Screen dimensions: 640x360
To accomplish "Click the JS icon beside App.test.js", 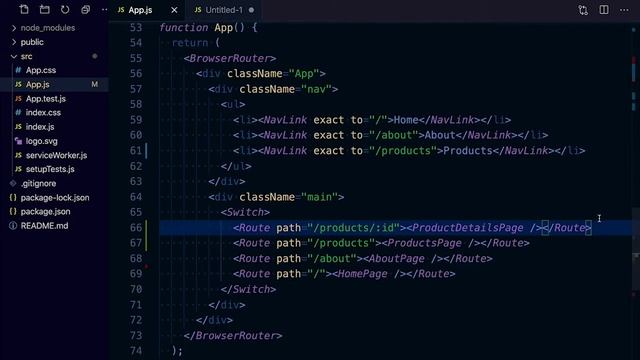I will (18, 99).
